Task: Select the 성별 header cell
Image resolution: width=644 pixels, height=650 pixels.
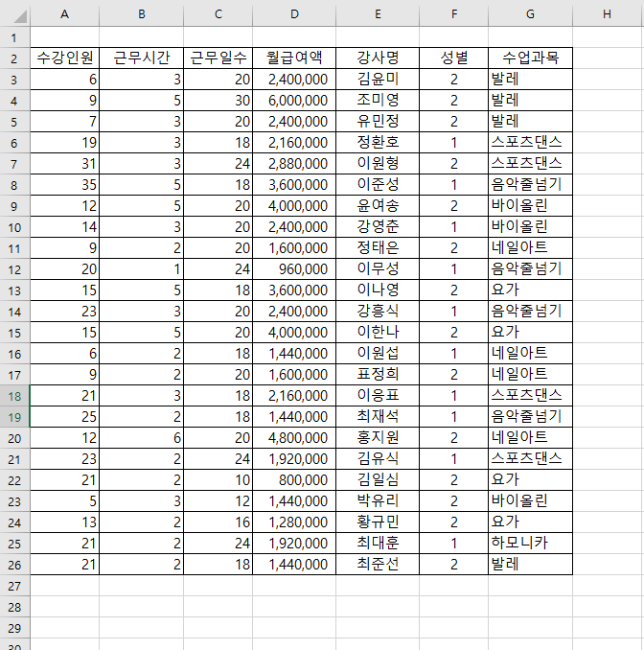Action: point(453,58)
